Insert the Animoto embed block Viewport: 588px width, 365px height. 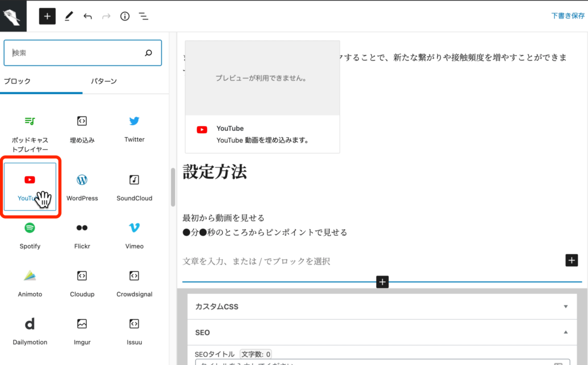30,283
